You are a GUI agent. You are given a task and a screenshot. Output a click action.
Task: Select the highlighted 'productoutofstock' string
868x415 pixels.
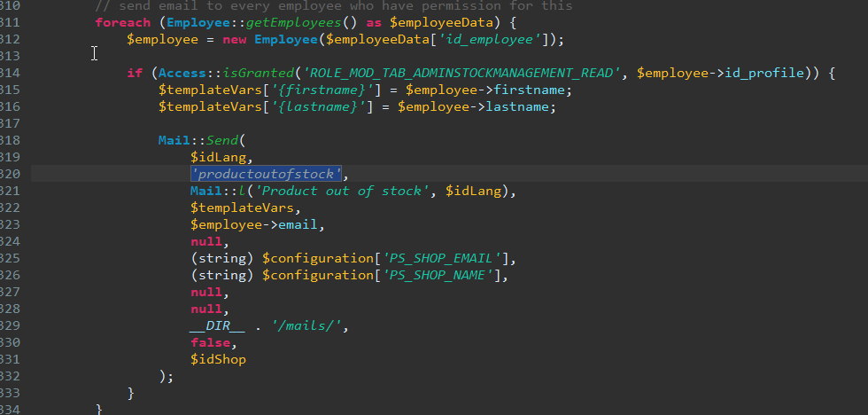(x=266, y=174)
